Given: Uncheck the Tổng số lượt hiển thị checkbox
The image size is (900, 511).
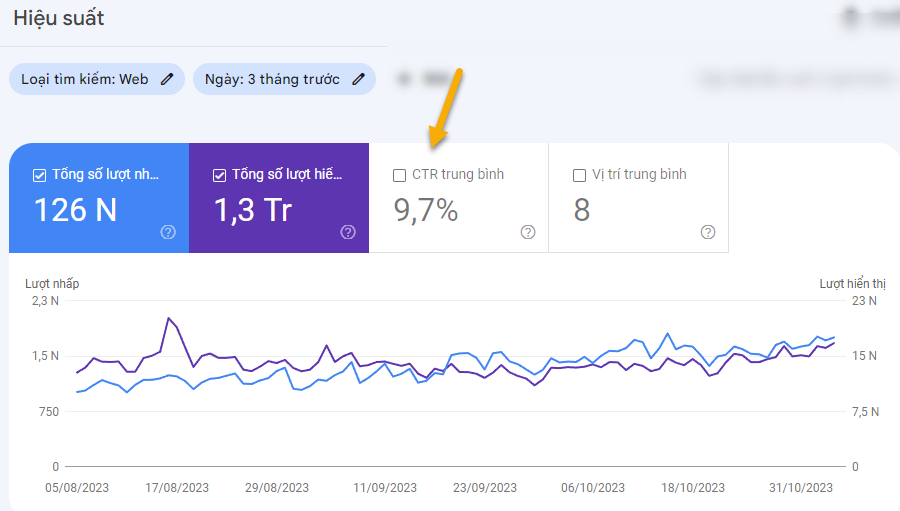Looking at the screenshot, I should coord(220,175).
